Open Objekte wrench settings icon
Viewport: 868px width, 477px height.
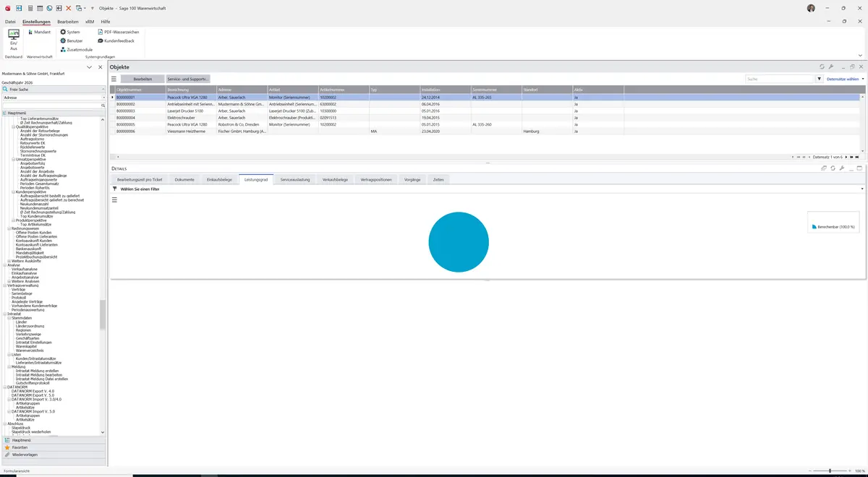(831, 66)
